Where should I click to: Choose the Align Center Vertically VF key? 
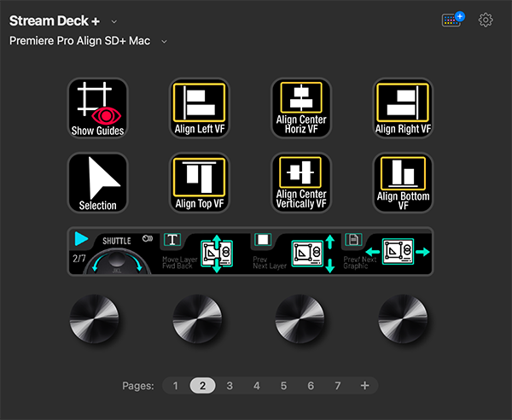coord(301,183)
